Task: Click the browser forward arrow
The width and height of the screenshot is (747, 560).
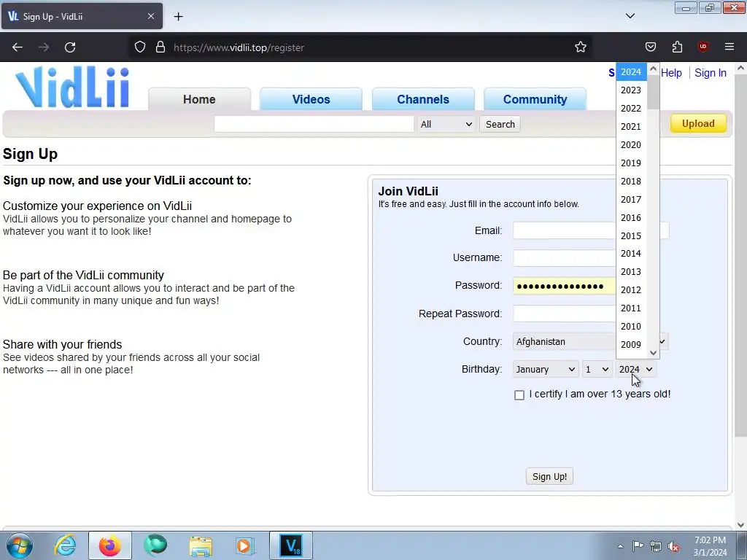Action: point(44,47)
